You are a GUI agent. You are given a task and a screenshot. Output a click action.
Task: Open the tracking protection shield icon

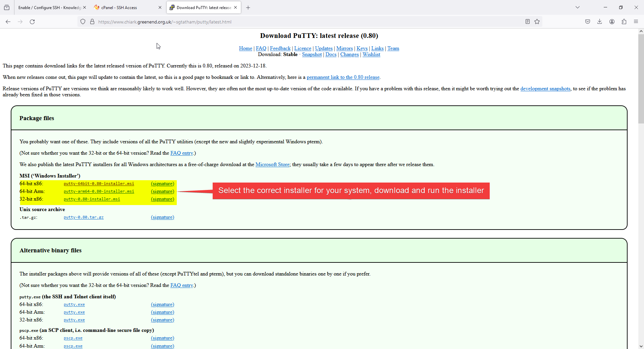point(83,22)
